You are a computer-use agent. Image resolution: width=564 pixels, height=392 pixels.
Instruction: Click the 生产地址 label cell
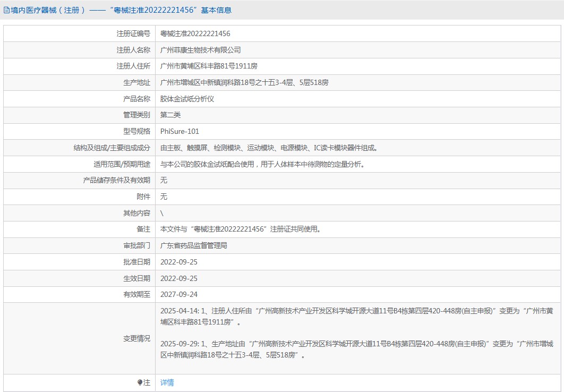(x=80, y=83)
